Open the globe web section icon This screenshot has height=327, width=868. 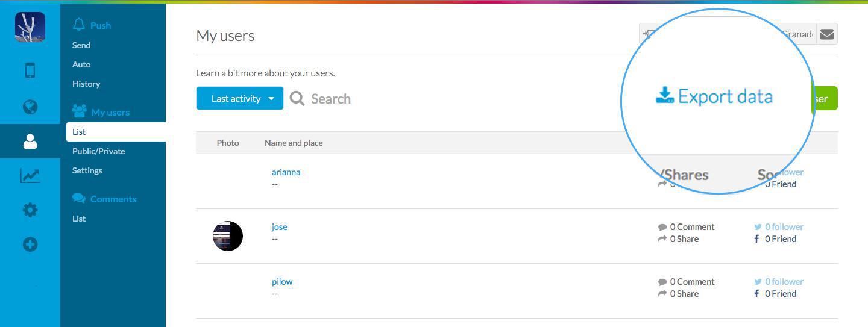pyautogui.click(x=30, y=107)
